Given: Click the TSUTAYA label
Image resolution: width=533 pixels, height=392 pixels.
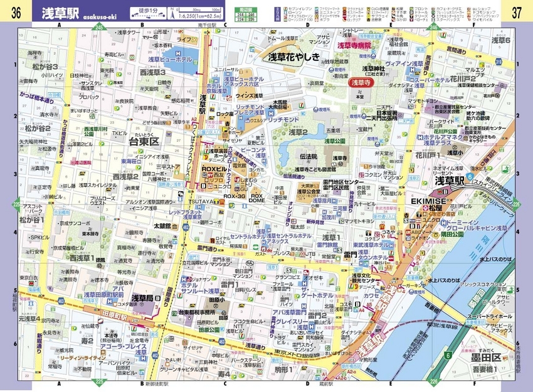Looking at the screenshot, I should point(203,201).
